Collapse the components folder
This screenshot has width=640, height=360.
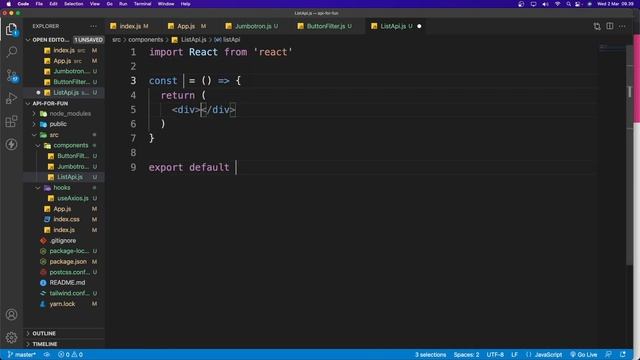(x=38, y=145)
